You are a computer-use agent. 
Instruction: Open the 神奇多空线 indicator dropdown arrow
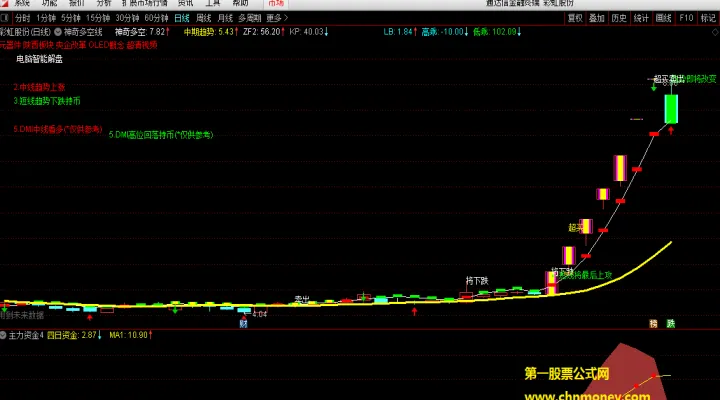pyautogui.click(x=58, y=32)
